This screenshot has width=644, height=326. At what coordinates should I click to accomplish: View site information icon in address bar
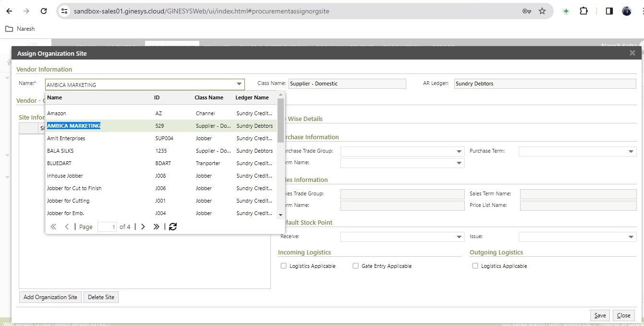(65, 11)
